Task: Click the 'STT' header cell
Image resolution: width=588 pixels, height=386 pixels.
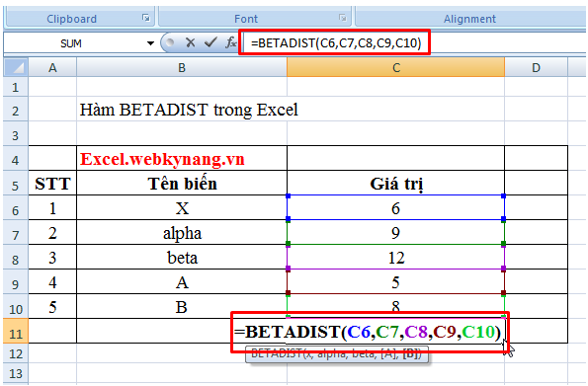Action: tap(52, 184)
